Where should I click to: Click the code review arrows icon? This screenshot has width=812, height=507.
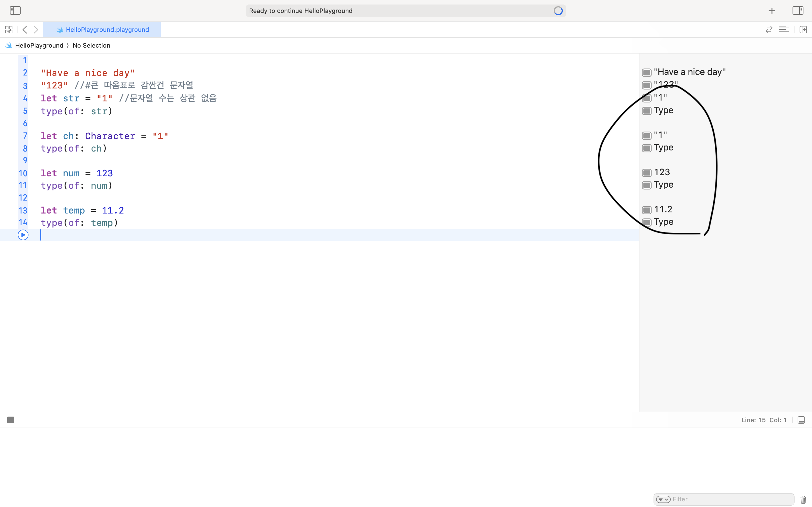click(769, 30)
